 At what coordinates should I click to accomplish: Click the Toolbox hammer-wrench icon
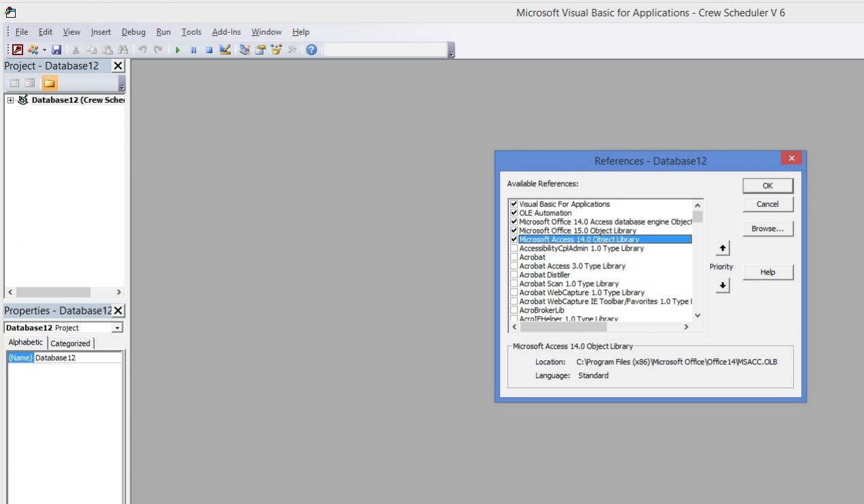(x=292, y=50)
